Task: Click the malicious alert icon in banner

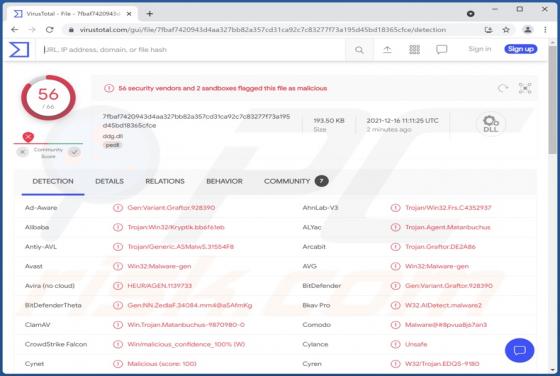Action: pos(109,88)
